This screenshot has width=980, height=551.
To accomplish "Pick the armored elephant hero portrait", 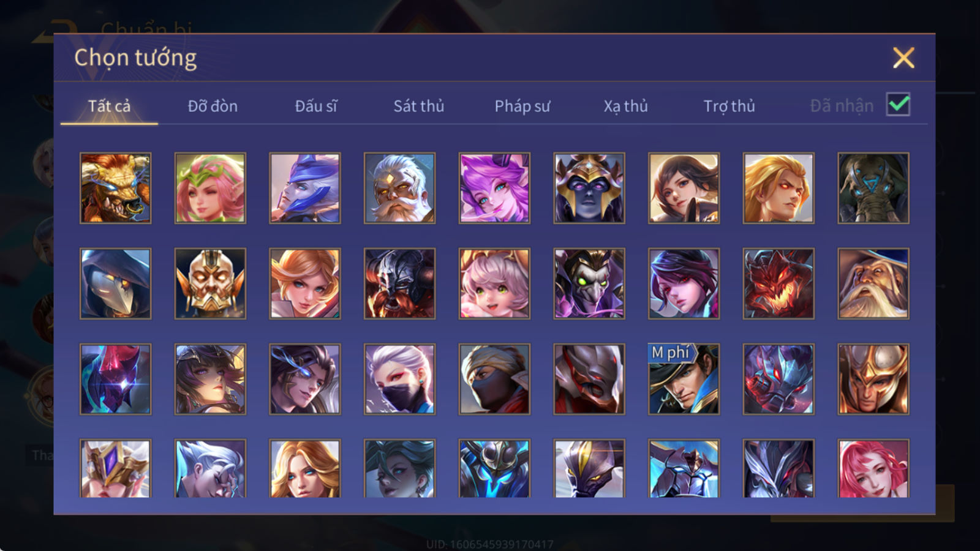I will (x=873, y=188).
